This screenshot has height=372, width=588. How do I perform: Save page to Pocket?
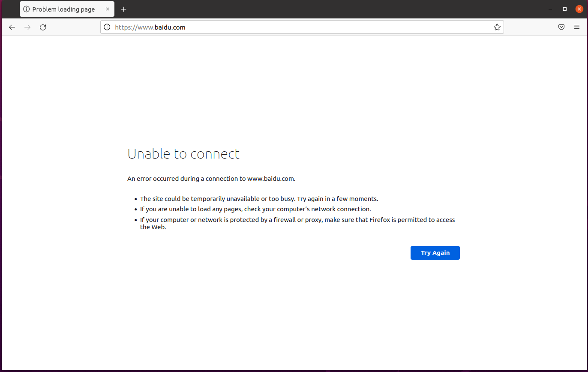click(x=561, y=27)
